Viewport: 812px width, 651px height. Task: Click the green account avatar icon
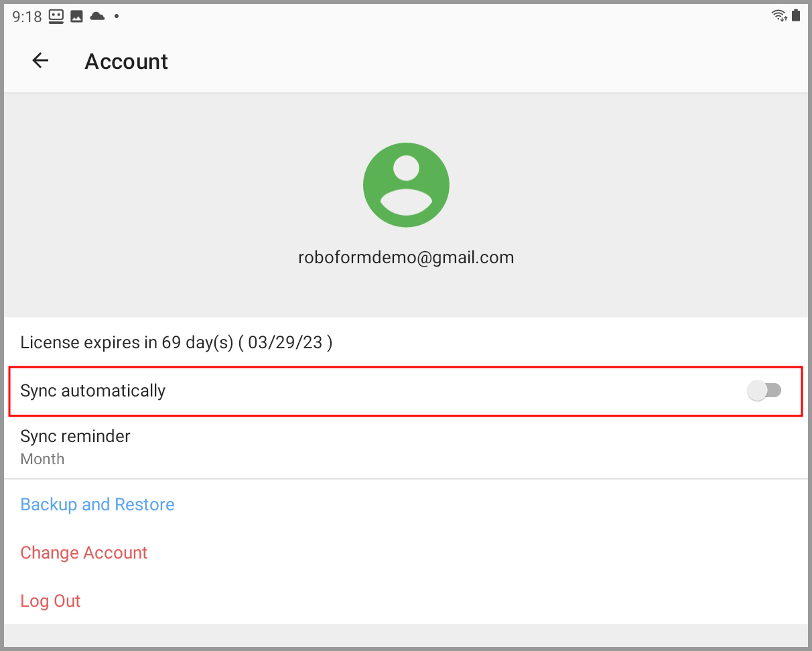406,184
